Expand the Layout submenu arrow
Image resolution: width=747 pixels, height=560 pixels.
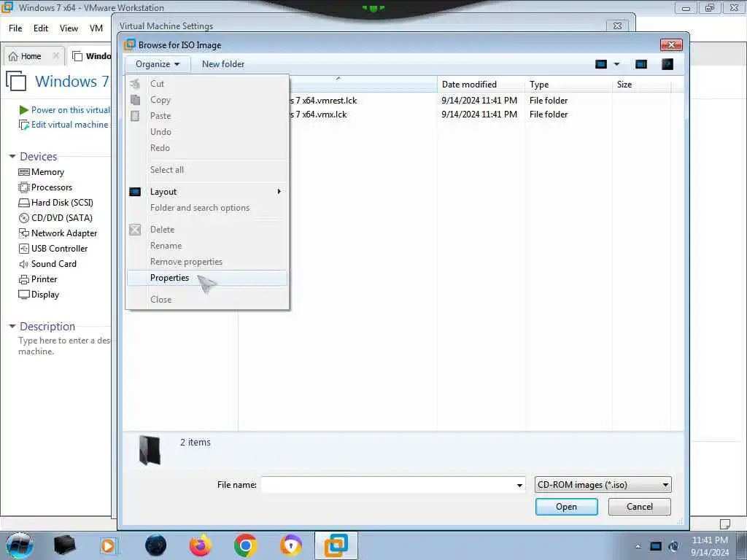point(279,192)
